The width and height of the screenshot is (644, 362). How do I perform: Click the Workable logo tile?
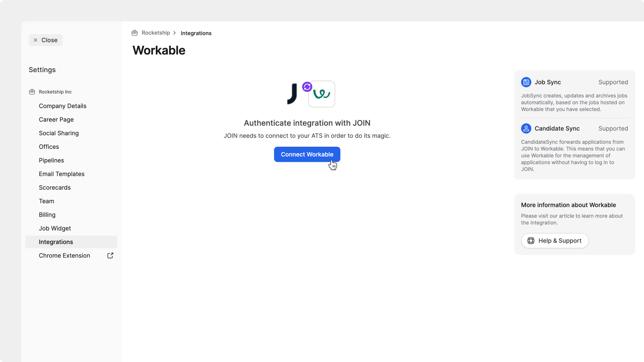tap(322, 94)
